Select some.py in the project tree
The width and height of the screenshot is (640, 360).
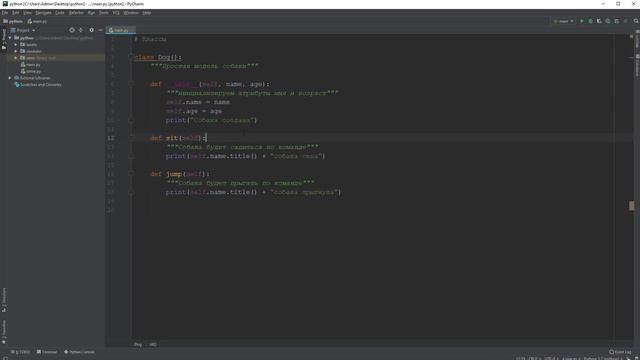tap(30, 71)
